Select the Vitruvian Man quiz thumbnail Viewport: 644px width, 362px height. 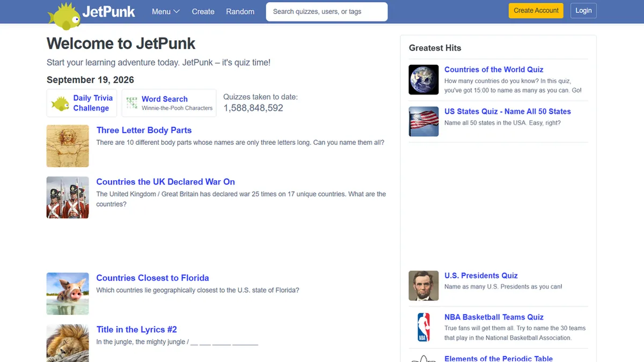click(x=68, y=146)
